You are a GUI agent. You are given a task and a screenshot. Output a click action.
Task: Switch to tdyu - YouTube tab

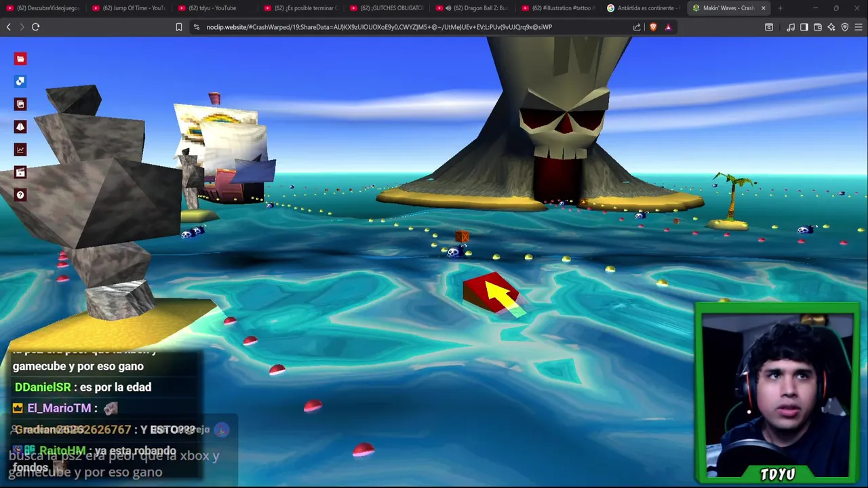[x=215, y=8]
